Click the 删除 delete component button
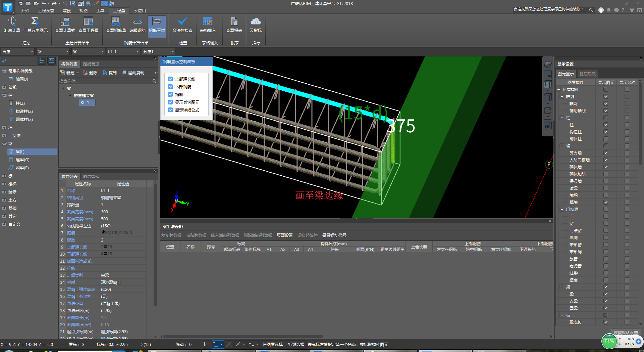The image size is (644, 352). point(90,73)
